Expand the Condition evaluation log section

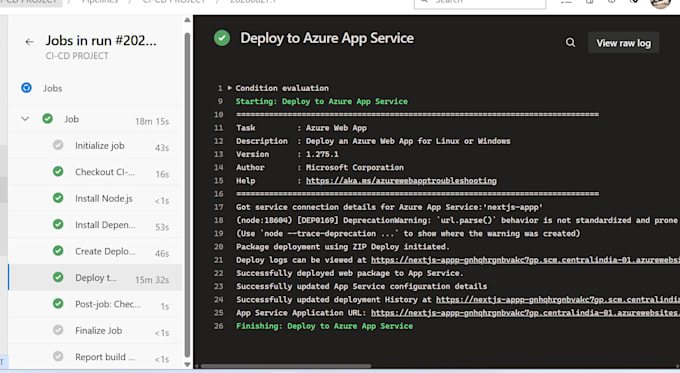pos(229,88)
